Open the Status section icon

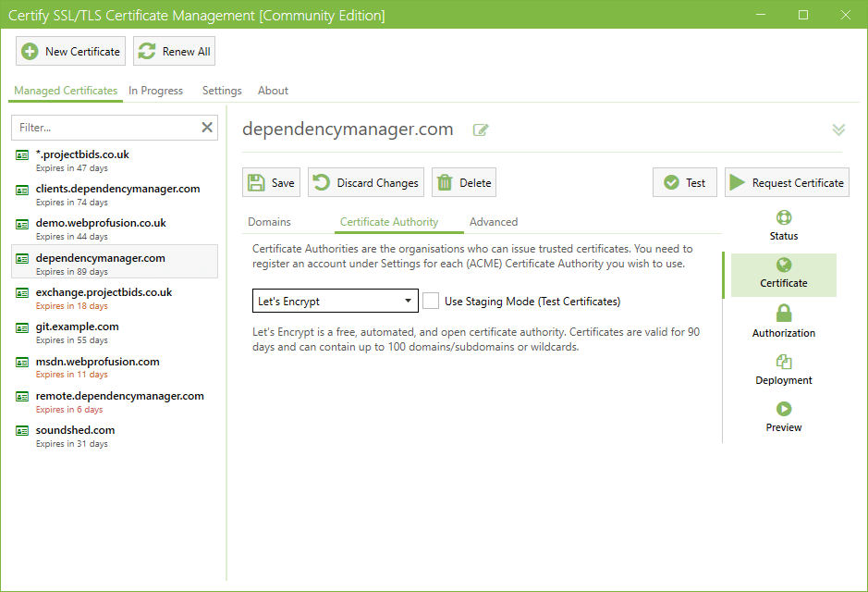coord(784,218)
